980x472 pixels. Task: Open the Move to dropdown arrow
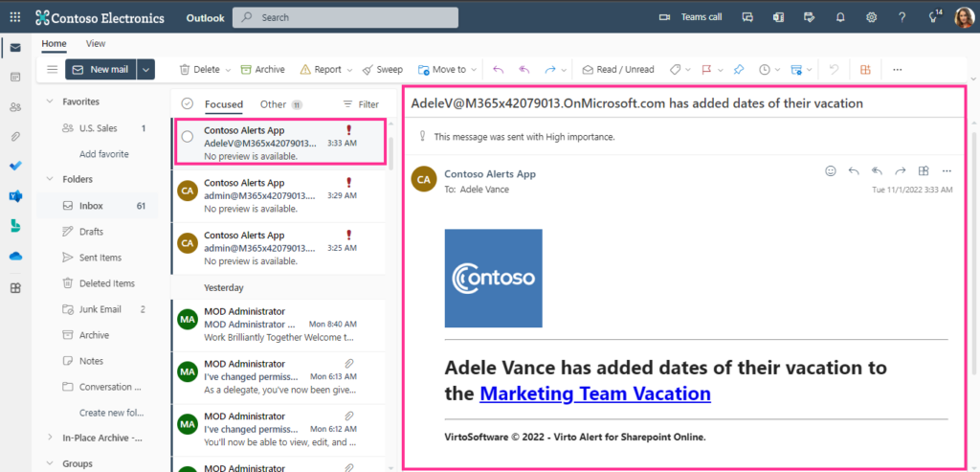tap(475, 70)
